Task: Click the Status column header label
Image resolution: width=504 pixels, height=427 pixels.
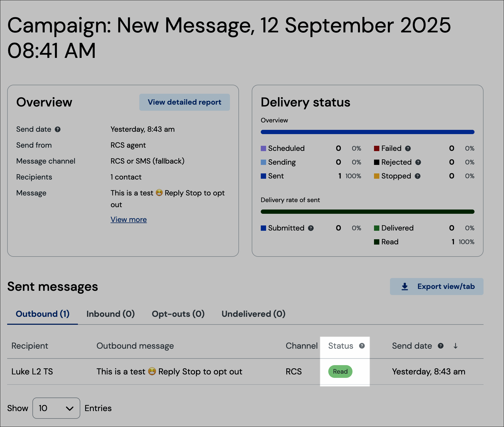Action: pos(341,346)
